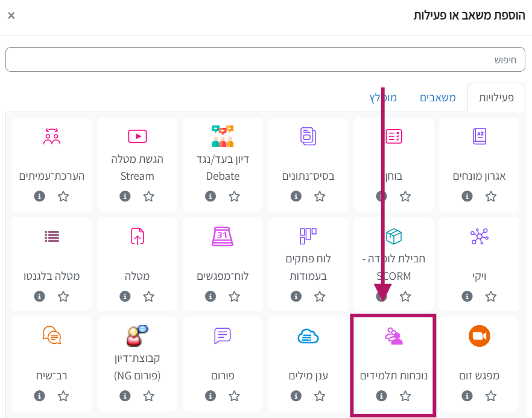Choose the דיון בעד/נגד Debate activity icon

click(x=223, y=136)
